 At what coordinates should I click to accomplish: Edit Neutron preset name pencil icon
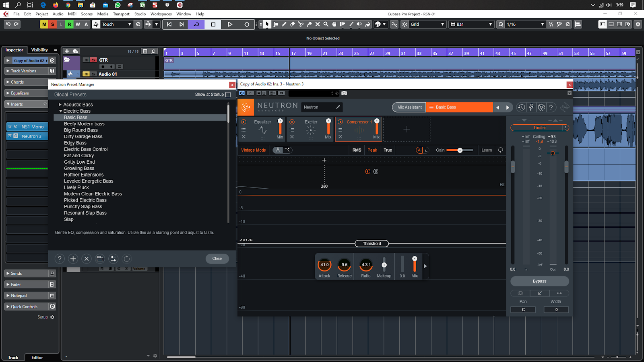(338, 107)
